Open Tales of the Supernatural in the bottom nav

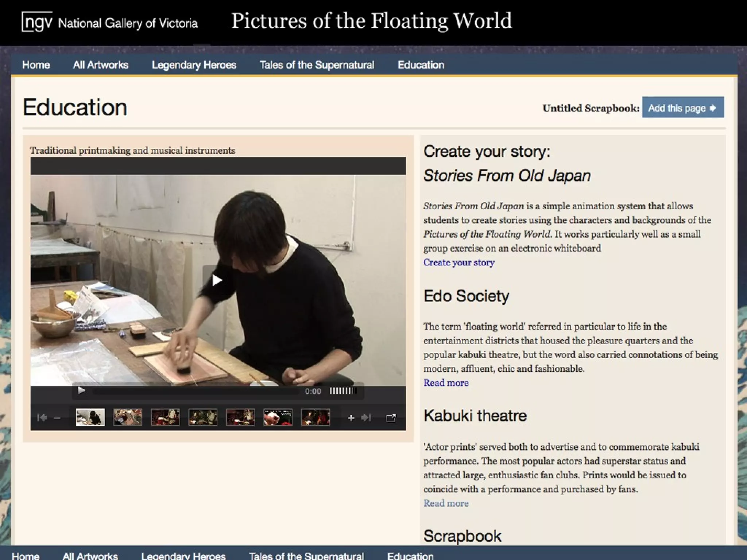coord(306,555)
